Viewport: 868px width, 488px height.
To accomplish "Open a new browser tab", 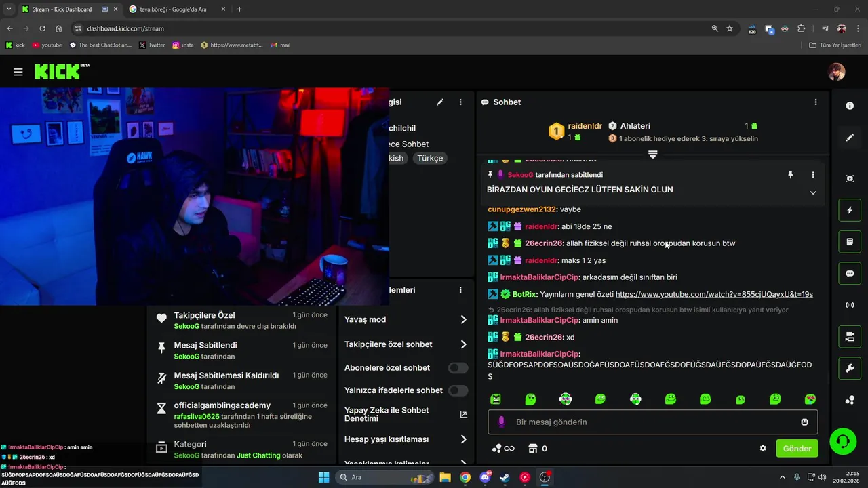I will 239,9.
